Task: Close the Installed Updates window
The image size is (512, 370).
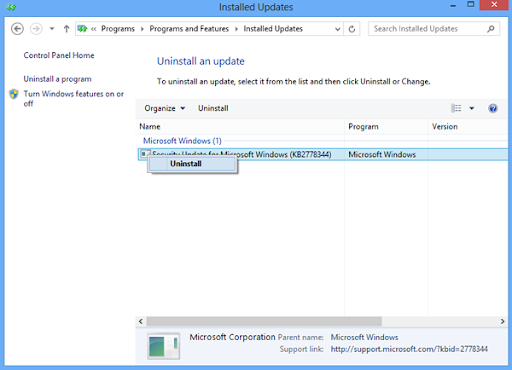Action: pyautogui.click(x=494, y=5)
